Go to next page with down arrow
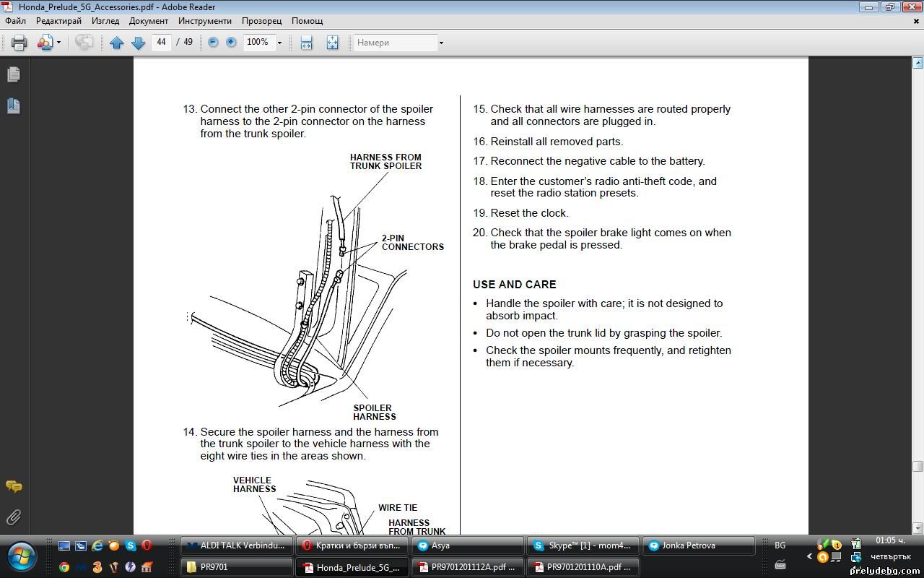Image resolution: width=924 pixels, height=578 pixels. [138, 43]
